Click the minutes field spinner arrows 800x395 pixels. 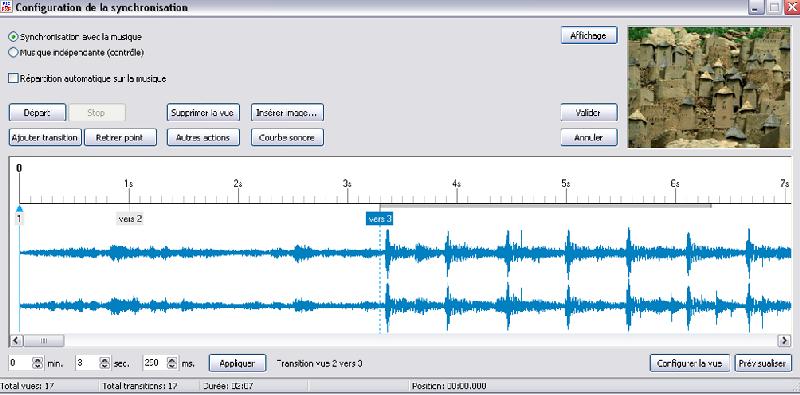[38, 363]
